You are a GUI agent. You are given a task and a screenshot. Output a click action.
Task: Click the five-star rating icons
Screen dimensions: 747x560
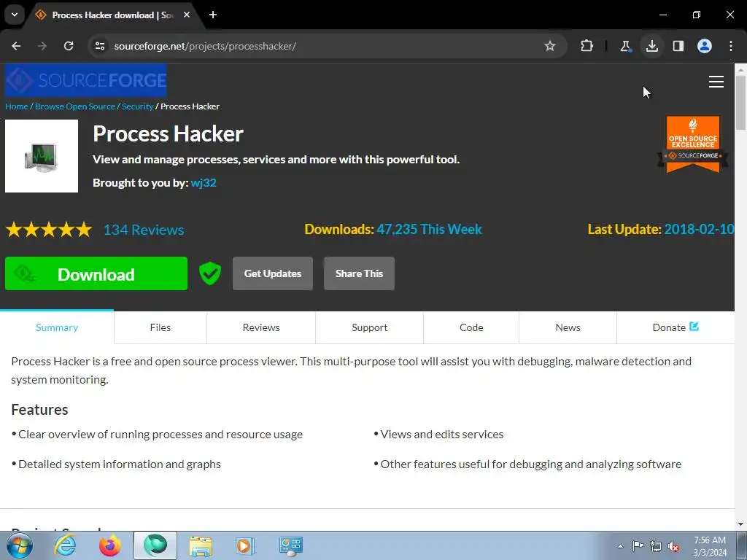49,230
